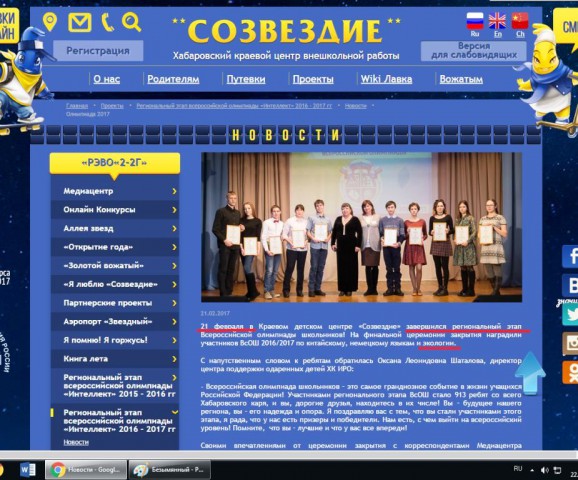Open the Twitter social share icon
578x480 pixels.
570,314
